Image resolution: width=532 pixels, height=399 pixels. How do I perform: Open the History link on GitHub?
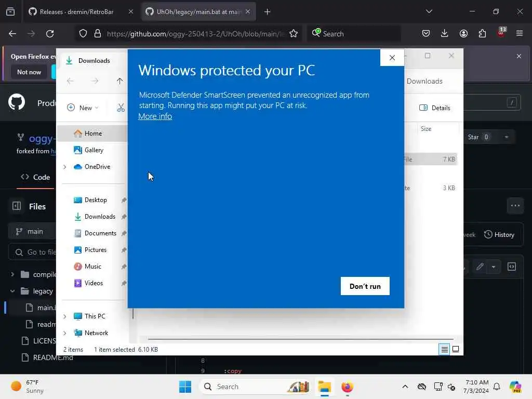[x=499, y=234]
